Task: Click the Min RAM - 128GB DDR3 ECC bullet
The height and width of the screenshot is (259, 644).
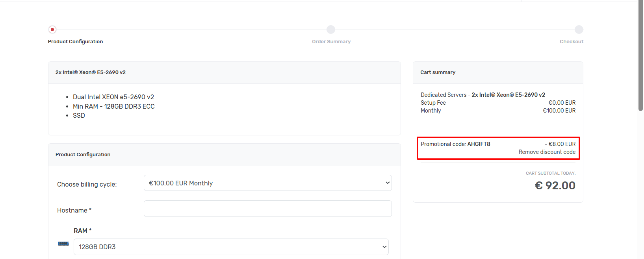Action: click(x=114, y=106)
